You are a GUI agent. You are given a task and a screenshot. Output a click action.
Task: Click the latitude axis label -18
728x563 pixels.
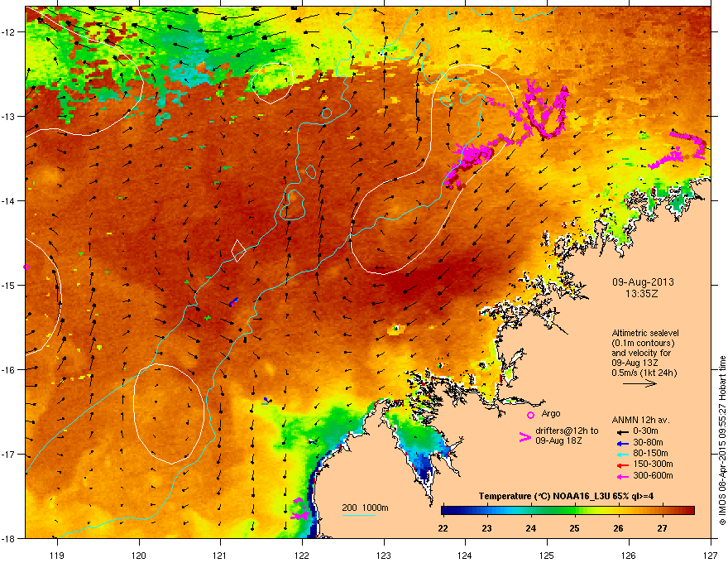(8, 538)
